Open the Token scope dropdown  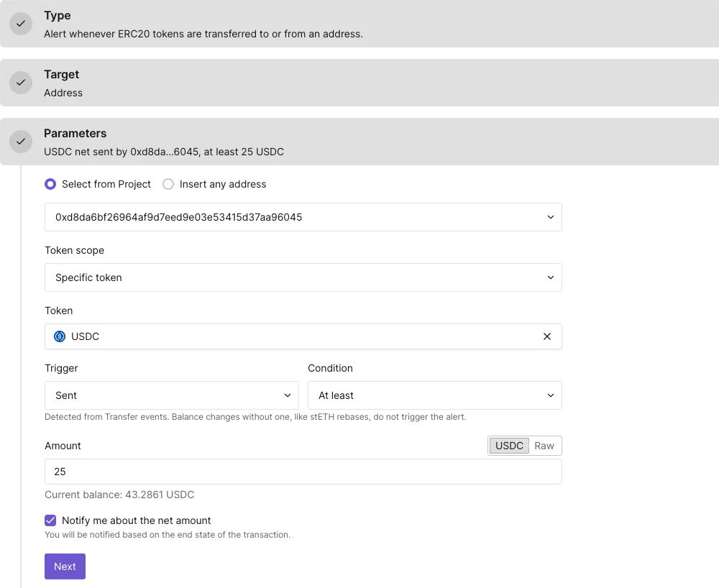tap(303, 277)
